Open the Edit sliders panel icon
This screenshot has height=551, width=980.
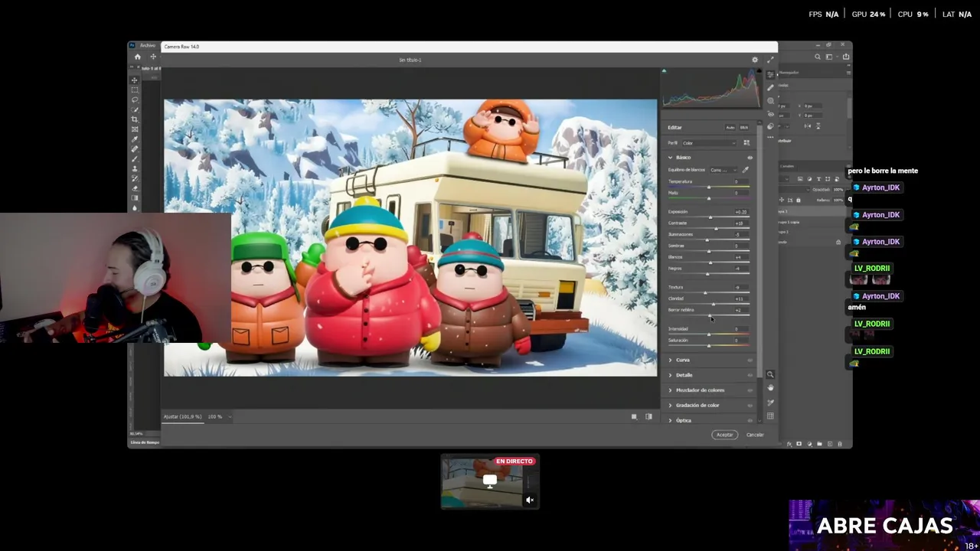(770, 74)
